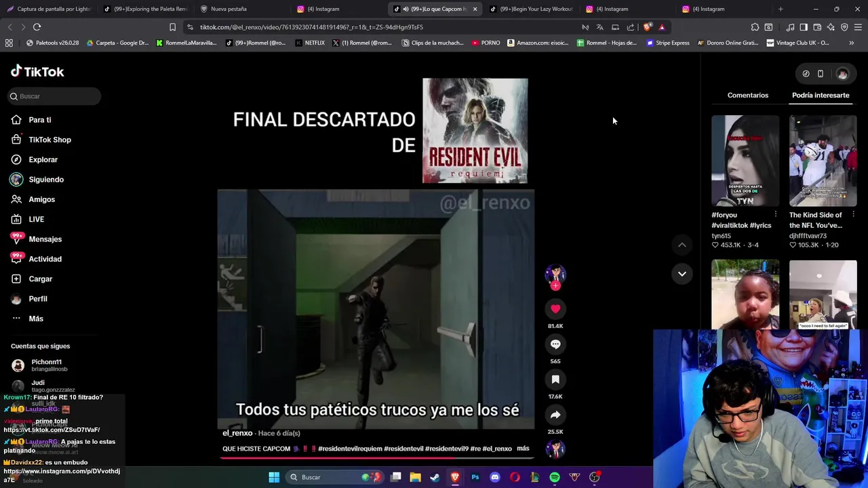Image resolution: width=868 pixels, height=488 pixels.
Task: Open a new browser tab
Action: (781, 9)
